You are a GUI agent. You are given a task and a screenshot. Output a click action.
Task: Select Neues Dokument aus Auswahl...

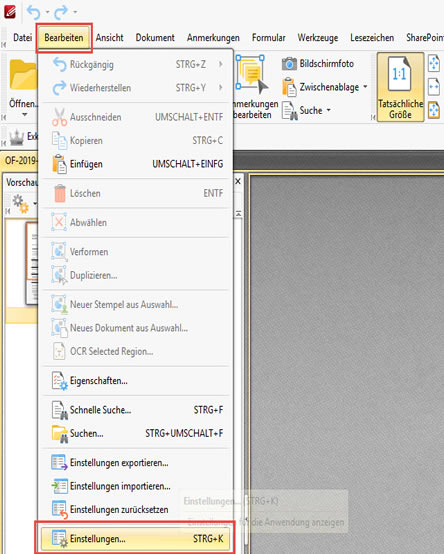tap(136, 328)
